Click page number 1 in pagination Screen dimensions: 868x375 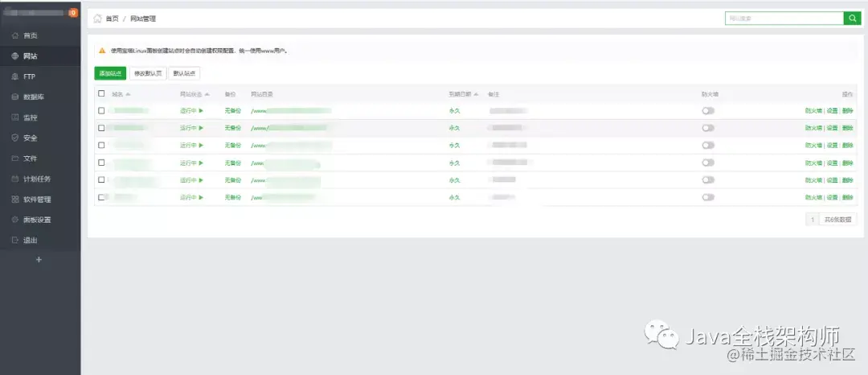812,220
